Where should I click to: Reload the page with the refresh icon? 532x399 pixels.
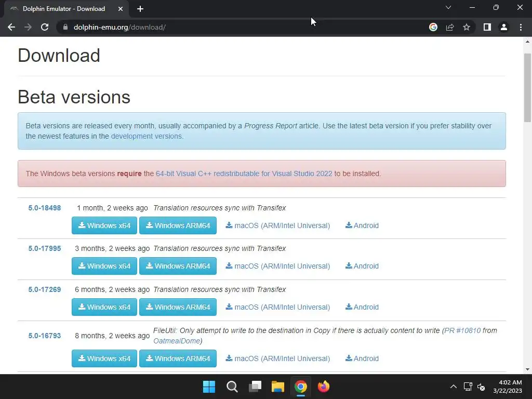click(45, 27)
